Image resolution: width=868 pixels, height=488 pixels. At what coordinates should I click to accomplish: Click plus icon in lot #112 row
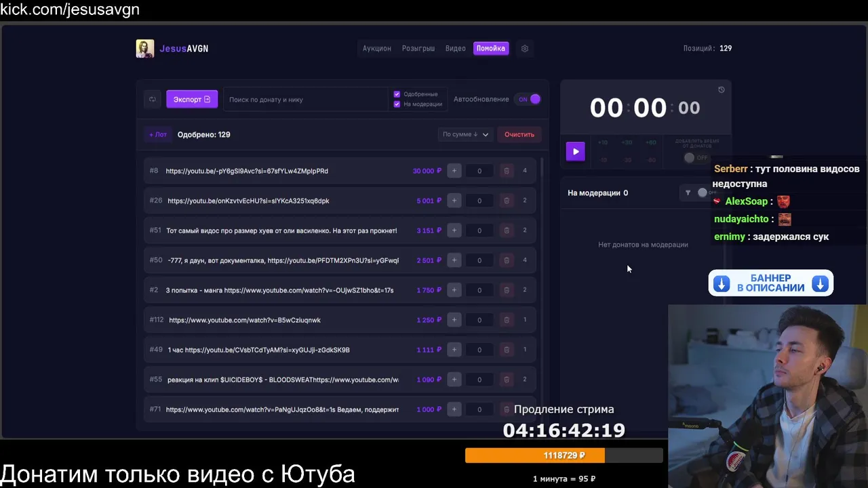click(454, 320)
